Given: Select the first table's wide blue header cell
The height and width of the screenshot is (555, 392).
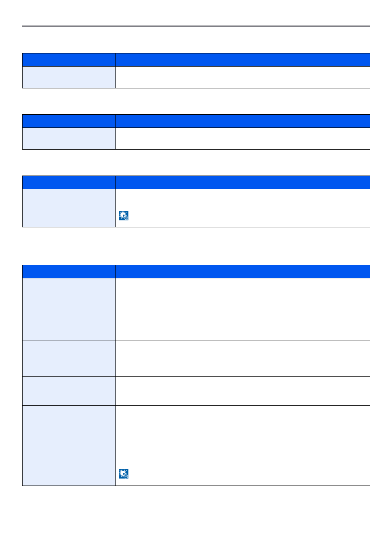Looking at the screenshot, I should [x=243, y=60].
